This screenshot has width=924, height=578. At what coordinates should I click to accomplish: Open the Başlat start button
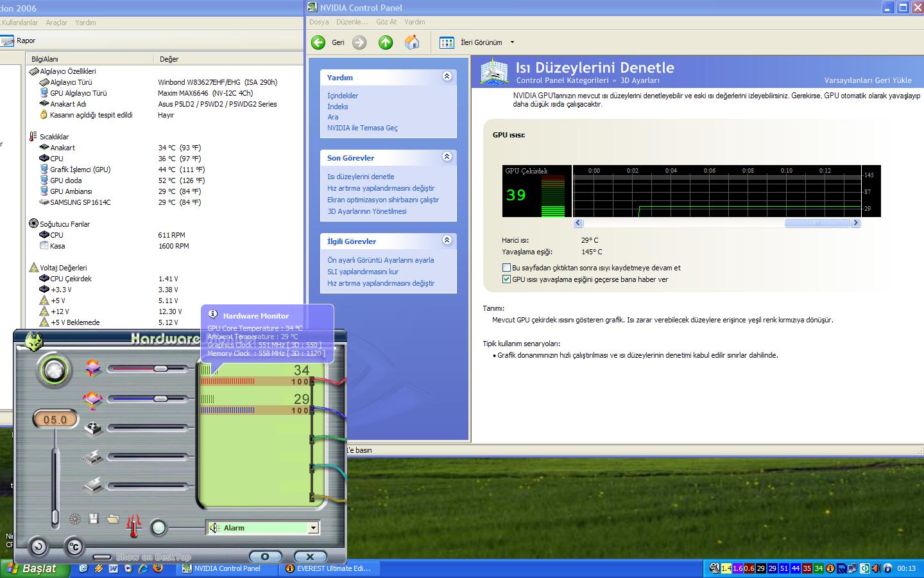[34, 568]
